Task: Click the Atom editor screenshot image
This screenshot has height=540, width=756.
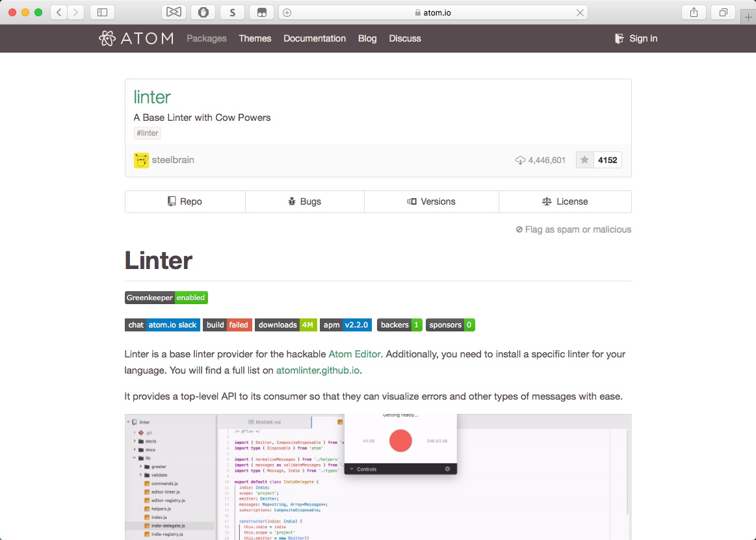Action: (378, 477)
